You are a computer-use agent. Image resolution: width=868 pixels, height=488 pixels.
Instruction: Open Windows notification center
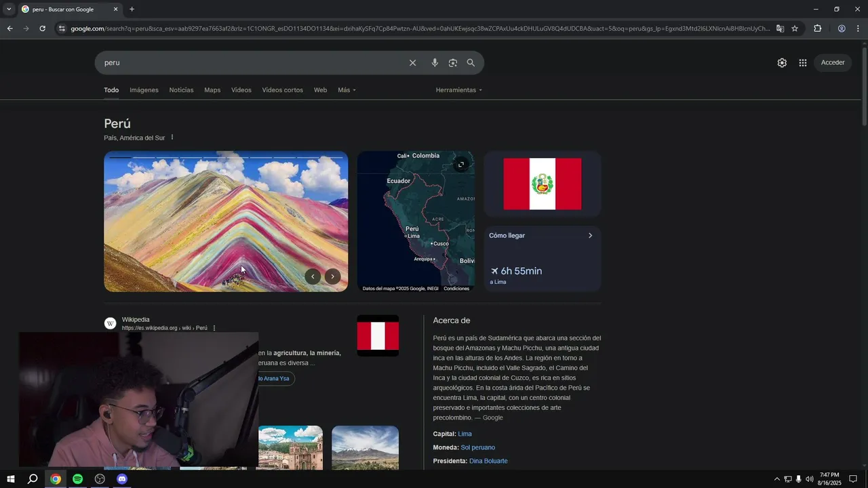point(853,479)
